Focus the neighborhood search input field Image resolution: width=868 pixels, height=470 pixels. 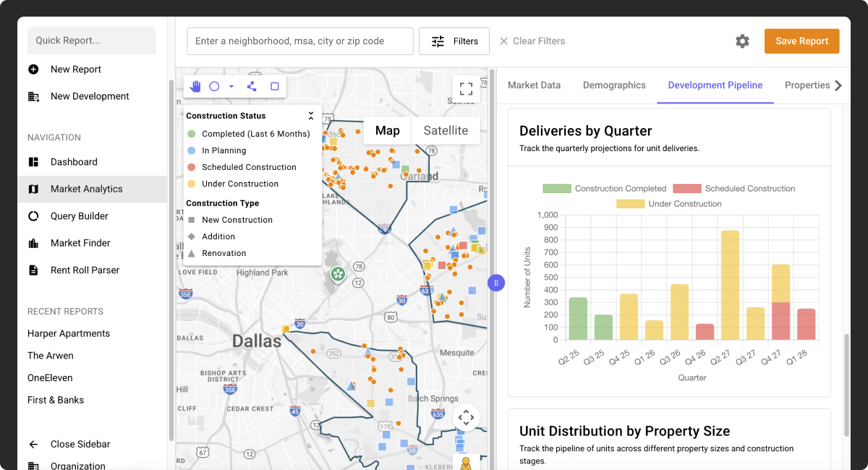click(300, 41)
